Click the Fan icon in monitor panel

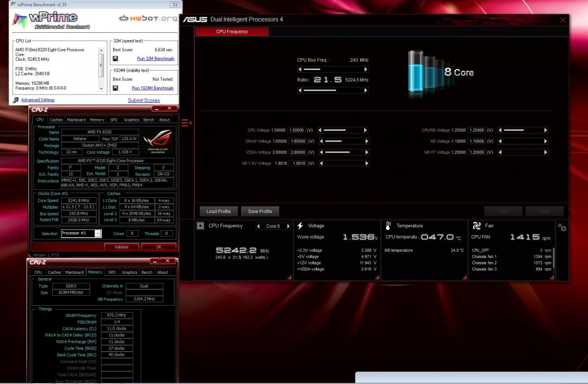click(x=477, y=226)
